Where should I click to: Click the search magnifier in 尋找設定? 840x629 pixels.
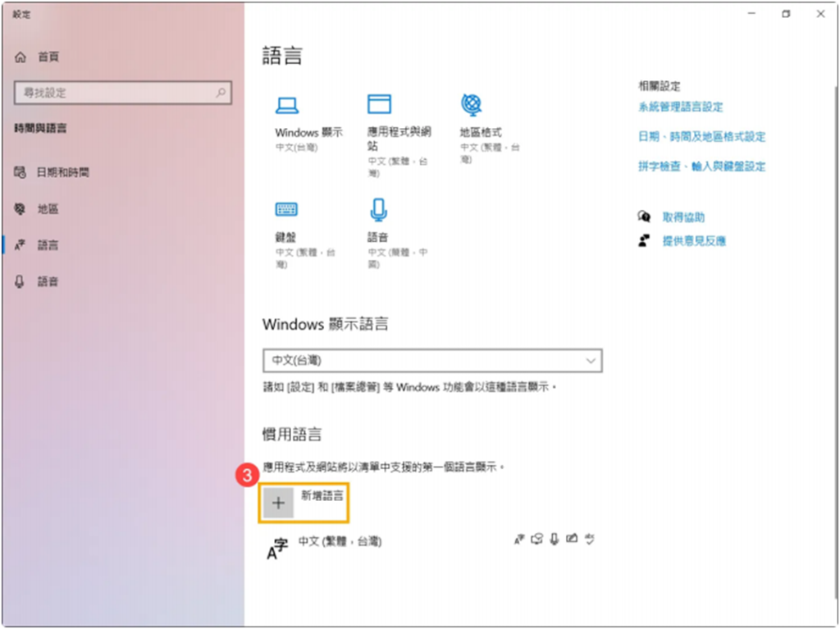click(221, 93)
